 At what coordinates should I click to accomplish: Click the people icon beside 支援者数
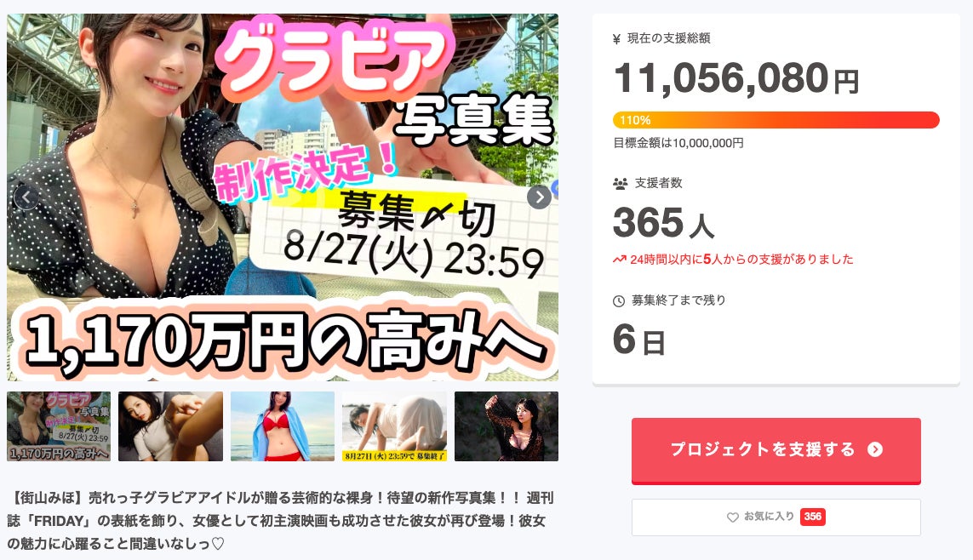pos(620,184)
